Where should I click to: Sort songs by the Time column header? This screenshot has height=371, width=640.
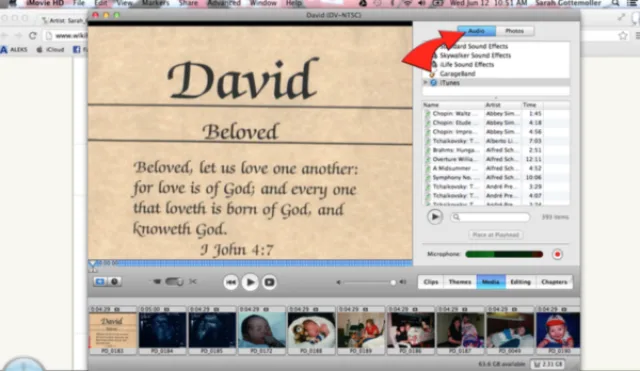(532, 105)
